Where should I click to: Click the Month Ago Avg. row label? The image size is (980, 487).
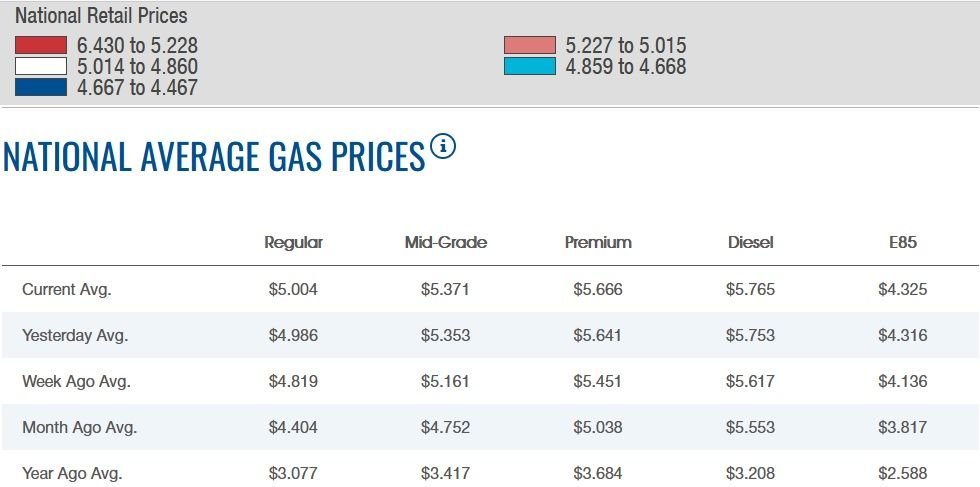79,427
